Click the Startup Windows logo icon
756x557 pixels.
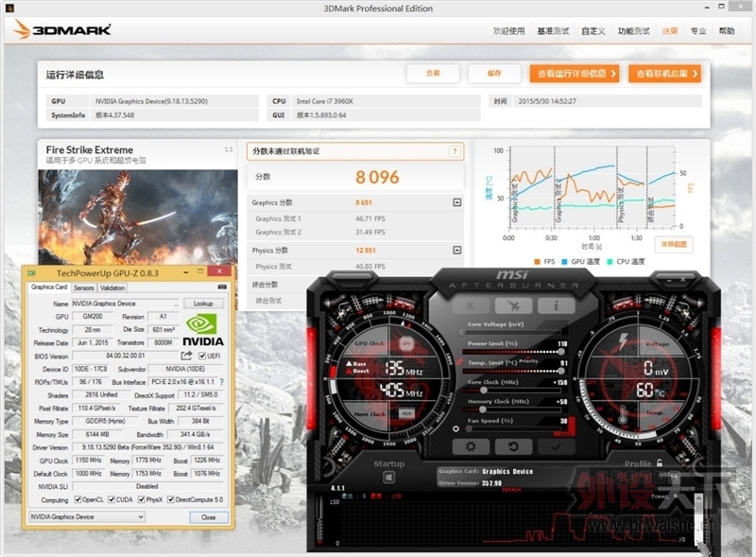click(x=389, y=478)
